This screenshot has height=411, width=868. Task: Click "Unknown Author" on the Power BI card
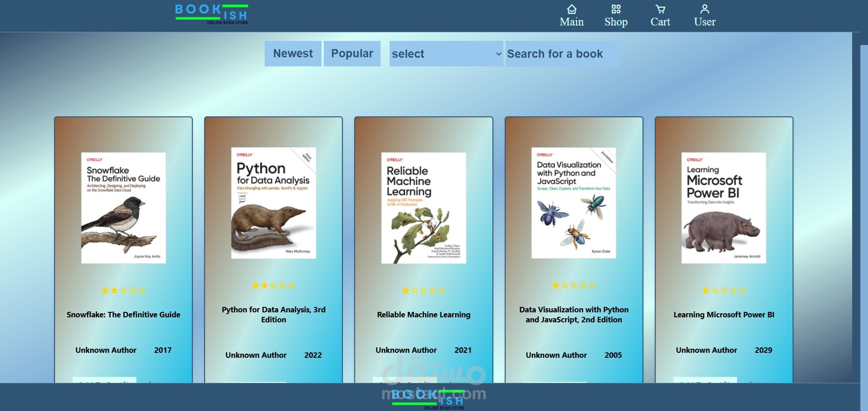707,350
